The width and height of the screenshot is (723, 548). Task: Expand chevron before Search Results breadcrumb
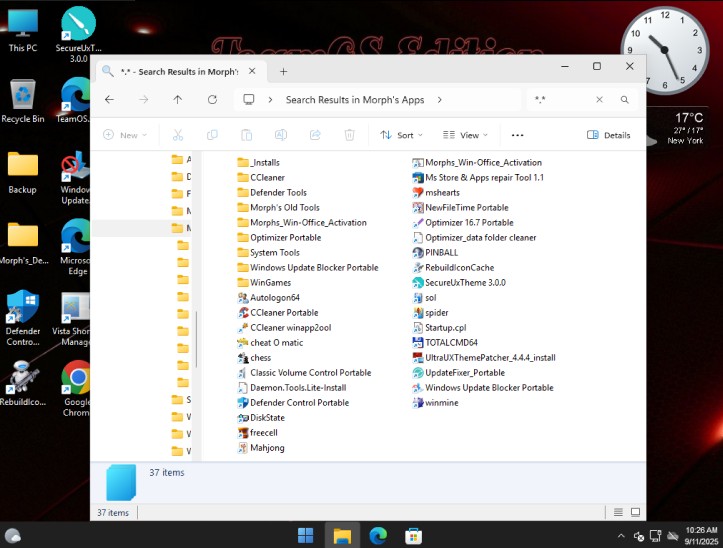click(270, 100)
